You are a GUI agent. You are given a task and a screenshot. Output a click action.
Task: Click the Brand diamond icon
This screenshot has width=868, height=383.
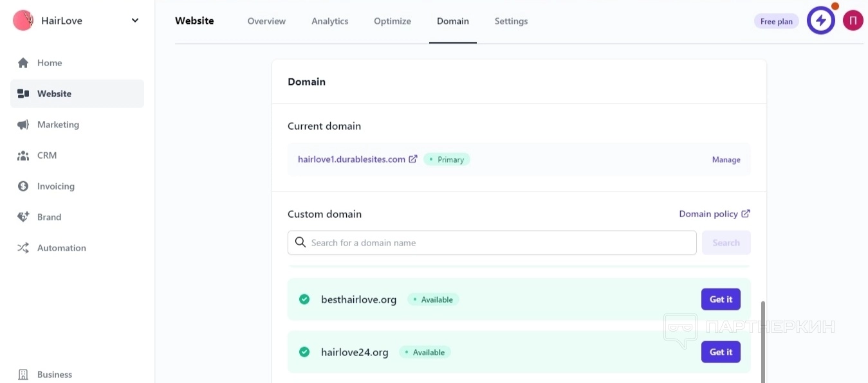[23, 217]
